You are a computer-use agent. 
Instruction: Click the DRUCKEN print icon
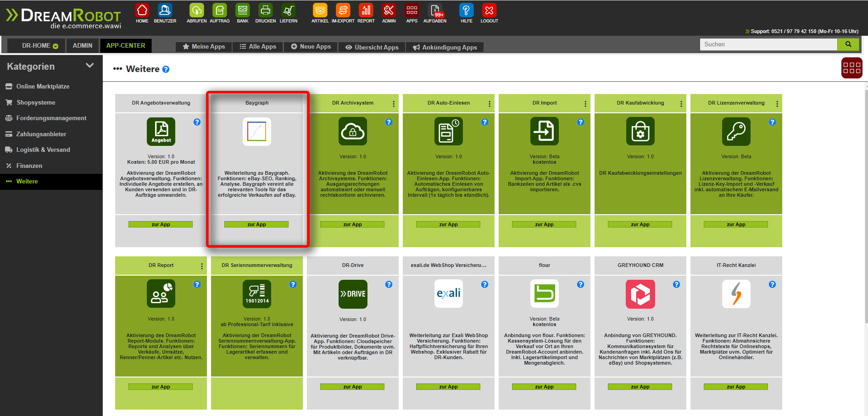coord(265,10)
